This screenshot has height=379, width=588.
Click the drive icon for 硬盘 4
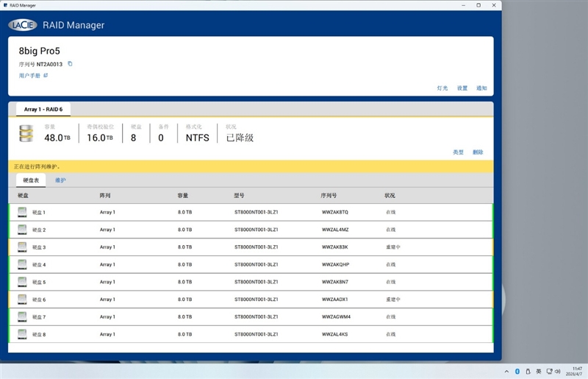[x=22, y=264]
